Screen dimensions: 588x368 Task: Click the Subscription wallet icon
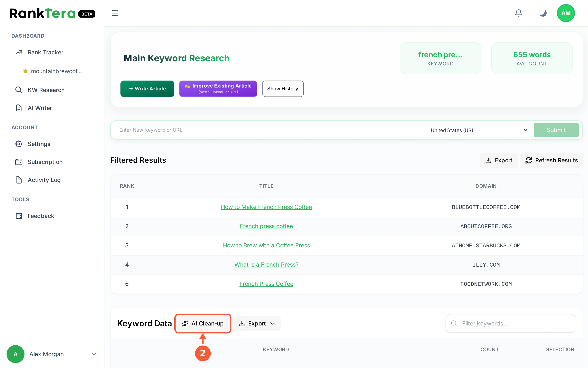(x=19, y=162)
